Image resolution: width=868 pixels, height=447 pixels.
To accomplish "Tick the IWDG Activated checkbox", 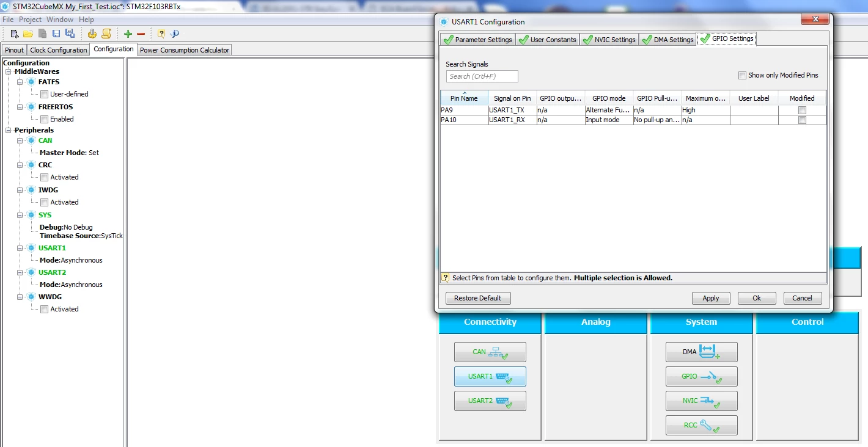I will pyautogui.click(x=44, y=203).
